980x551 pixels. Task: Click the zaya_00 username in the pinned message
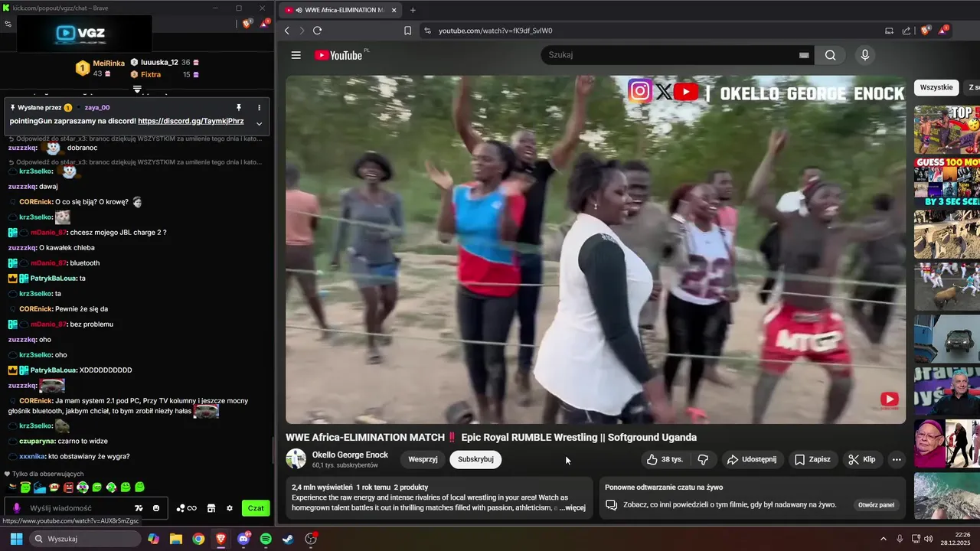pos(97,108)
